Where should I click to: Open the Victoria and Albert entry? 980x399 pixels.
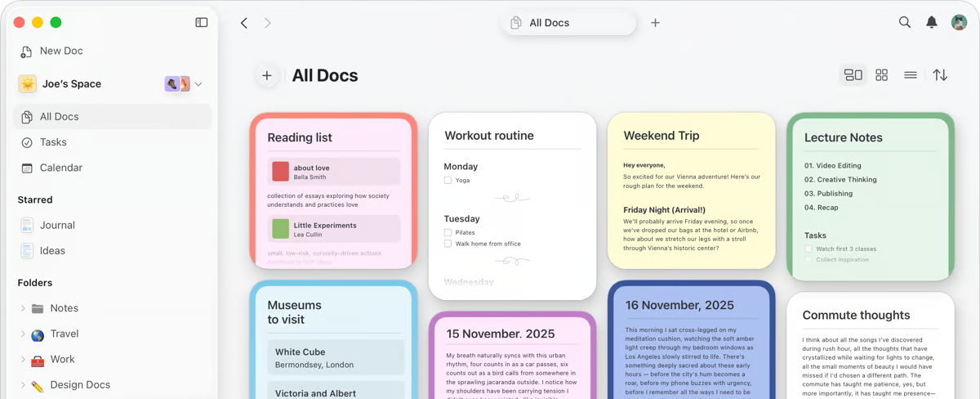(336, 390)
